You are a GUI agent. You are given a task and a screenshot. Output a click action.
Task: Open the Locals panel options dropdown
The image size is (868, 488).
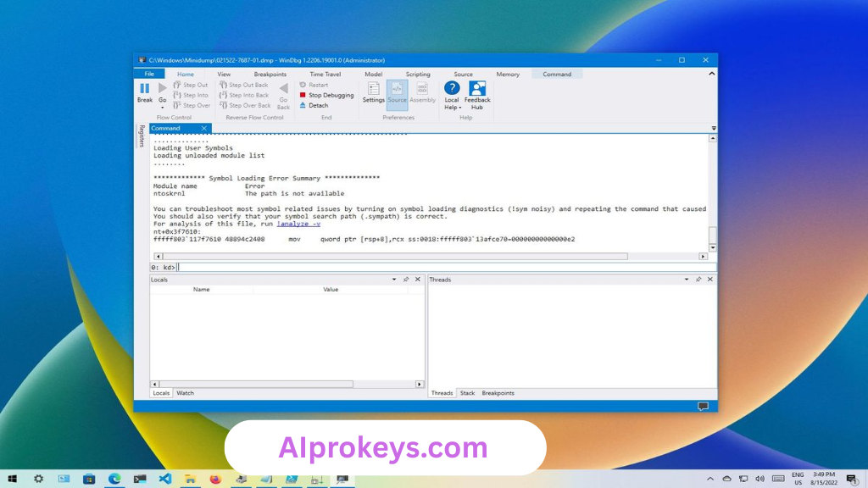[394, 280]
